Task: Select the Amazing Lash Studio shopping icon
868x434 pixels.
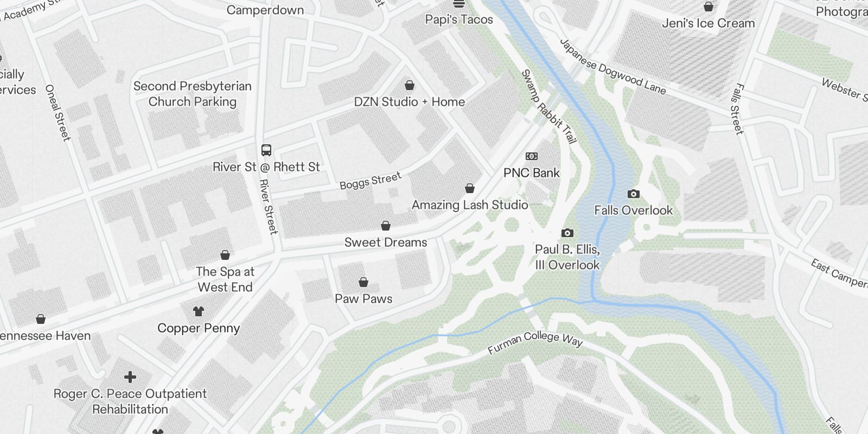Action: [x=470, y=188]
